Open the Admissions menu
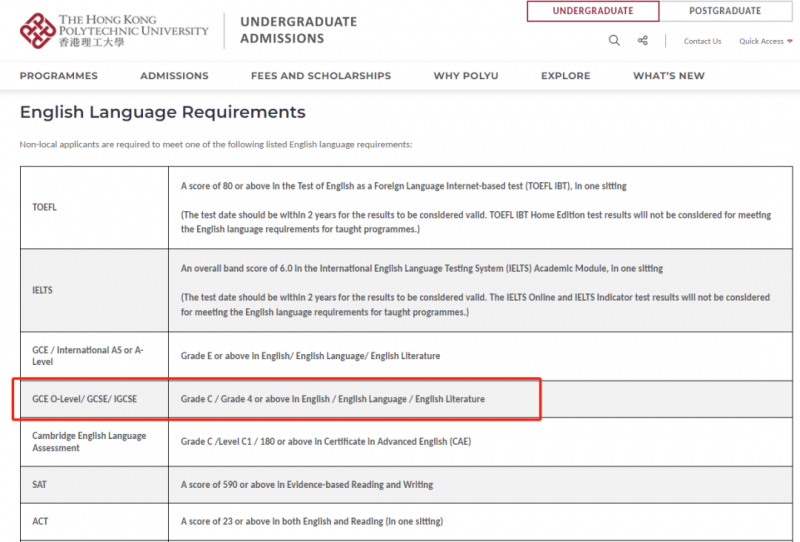 174,76
